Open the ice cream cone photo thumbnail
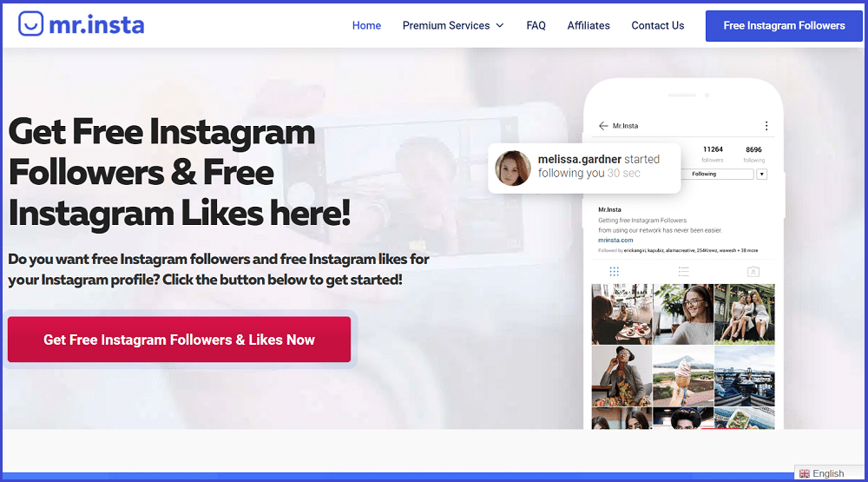868x482 pixels. 683,377
